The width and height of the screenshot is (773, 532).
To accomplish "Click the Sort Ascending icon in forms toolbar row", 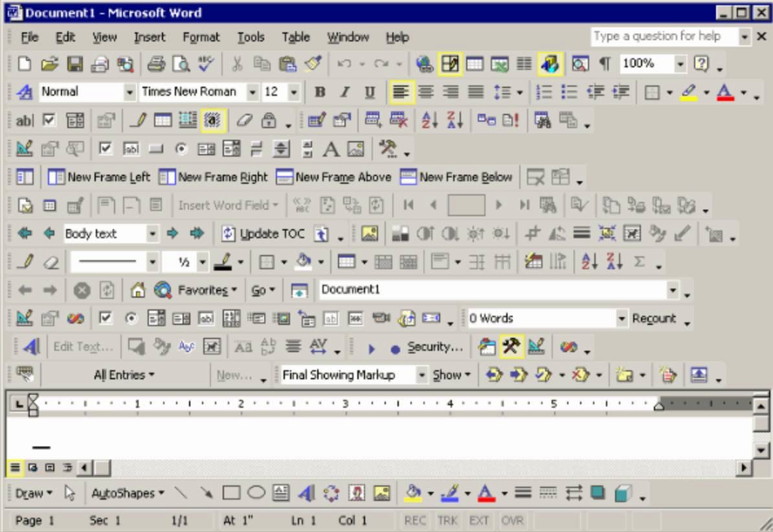I will coord(429,120).
